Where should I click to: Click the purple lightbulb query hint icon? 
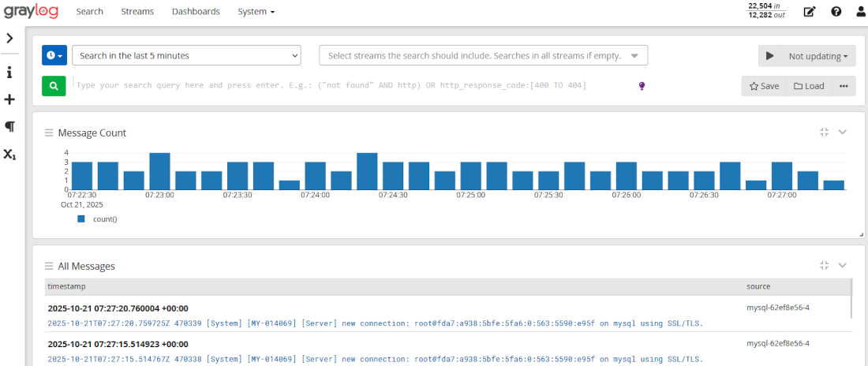642,86
